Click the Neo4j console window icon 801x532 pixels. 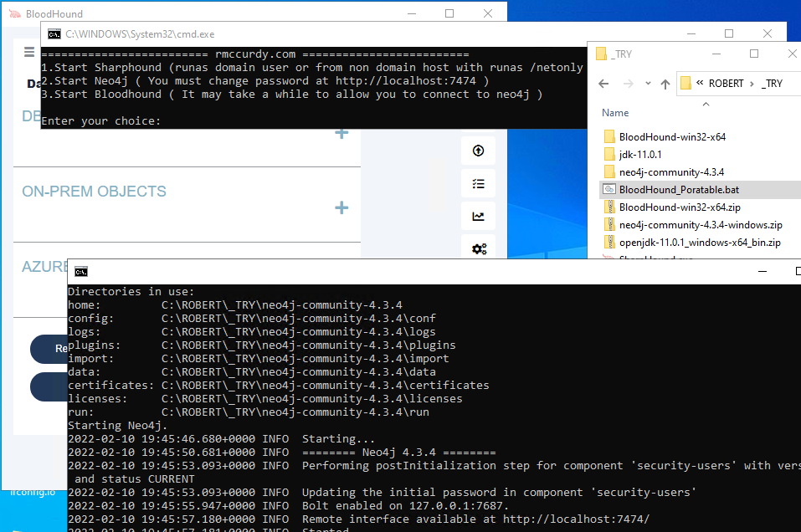point(81,272)
